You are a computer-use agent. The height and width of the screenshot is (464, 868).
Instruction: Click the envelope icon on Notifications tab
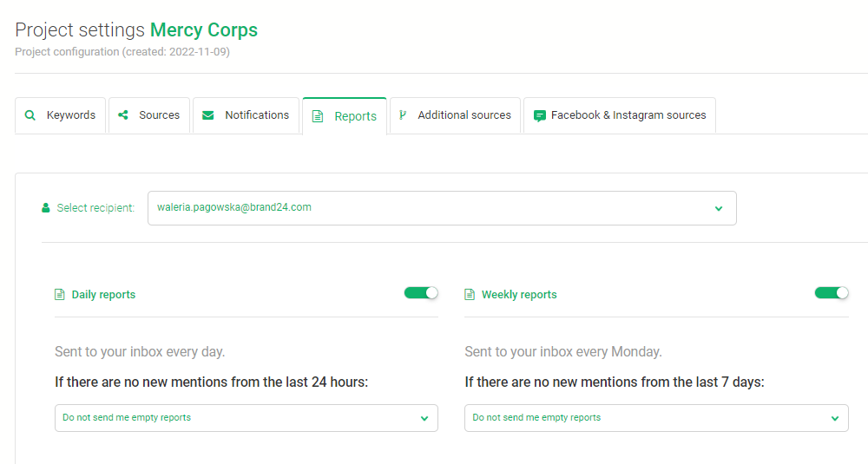tap(208, 115)
